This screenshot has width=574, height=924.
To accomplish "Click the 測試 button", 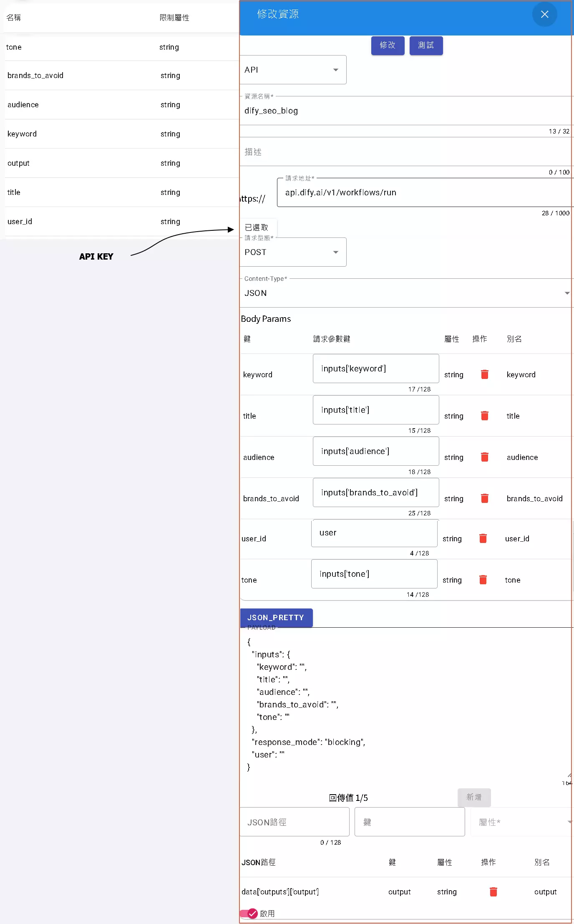I will coord(426,45).
